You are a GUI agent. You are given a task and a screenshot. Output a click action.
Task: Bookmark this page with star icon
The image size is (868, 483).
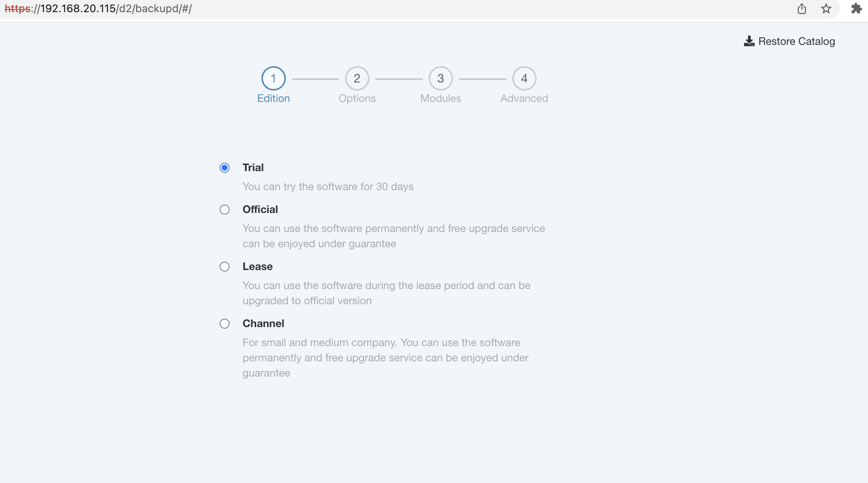tap(826, 9)
